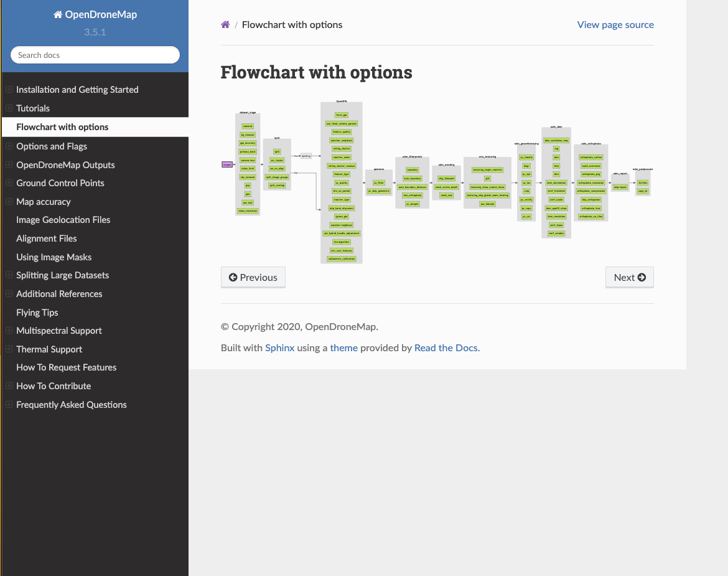Click the OpenDroneMap home logo link
The height and width of the screenshot is (576, 728).
tap(95, 14)
